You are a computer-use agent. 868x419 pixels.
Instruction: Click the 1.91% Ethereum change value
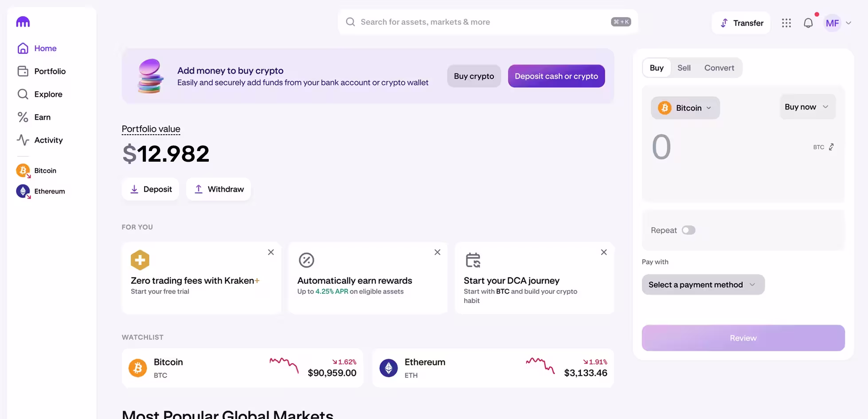point(595,362)
